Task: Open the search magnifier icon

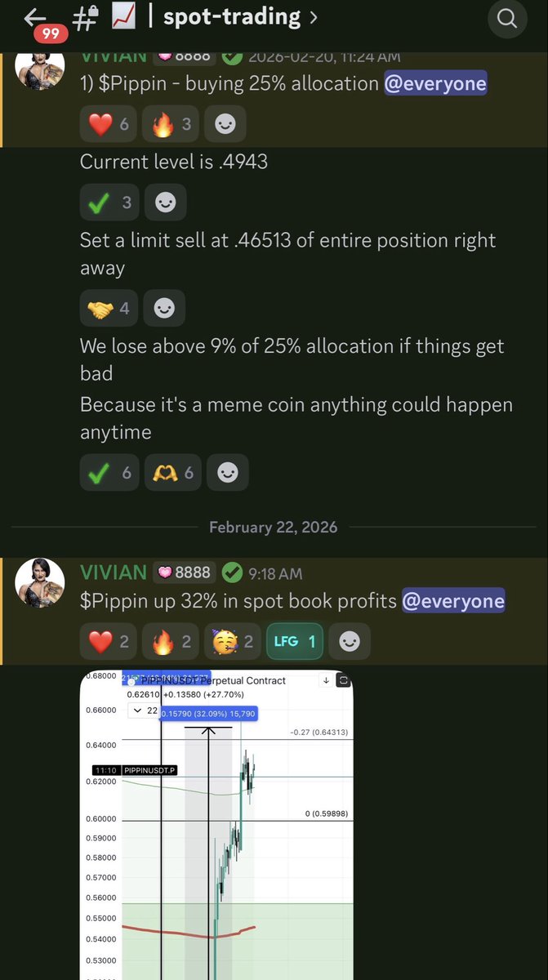Action: [506, 19]
